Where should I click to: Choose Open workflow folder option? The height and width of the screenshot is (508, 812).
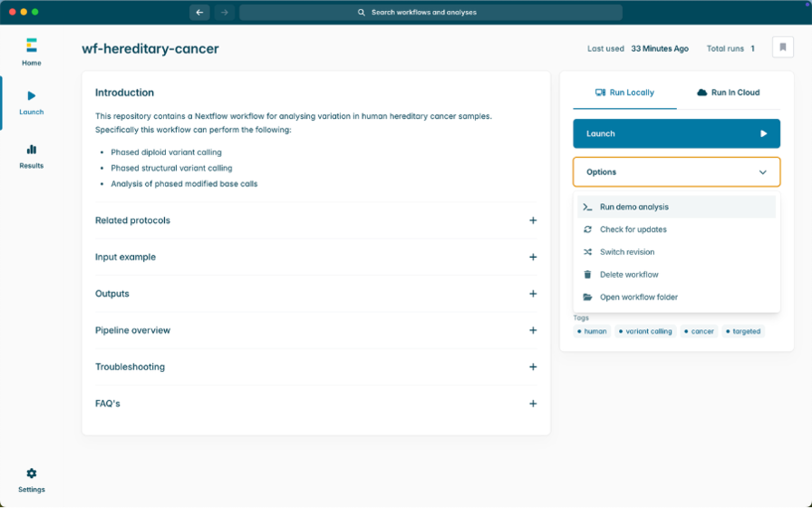(x=676, y=297)
